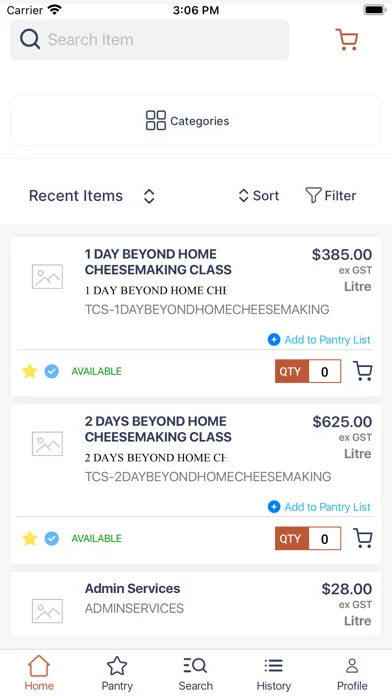Add 1 Day class to Pantry List
This screenshot has width=392, height=696.
[x=319, y=340]
